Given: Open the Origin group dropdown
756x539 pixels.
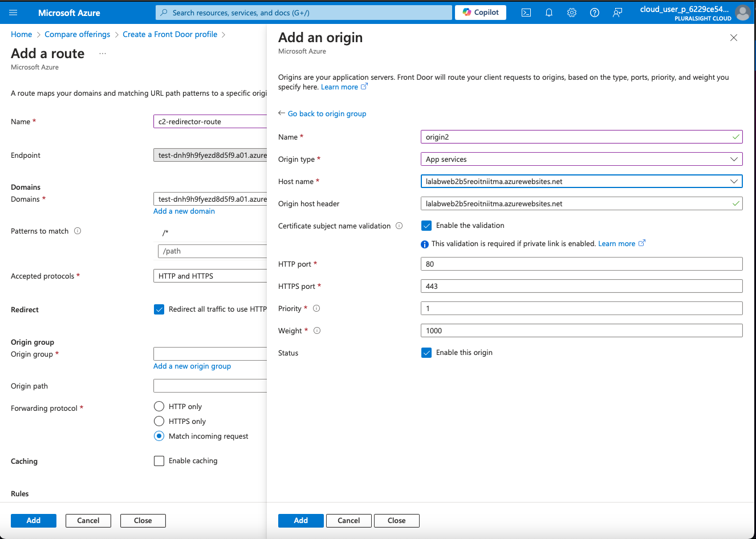Looking at the screenshot, I should click(210, 354).
